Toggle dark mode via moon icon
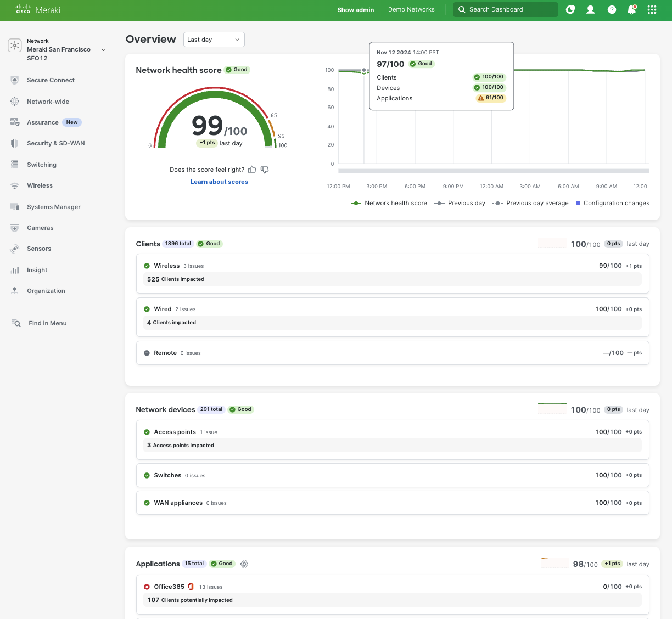Viewport: 672px width, 619px height. pyautogui.click(x=570, y=9)
